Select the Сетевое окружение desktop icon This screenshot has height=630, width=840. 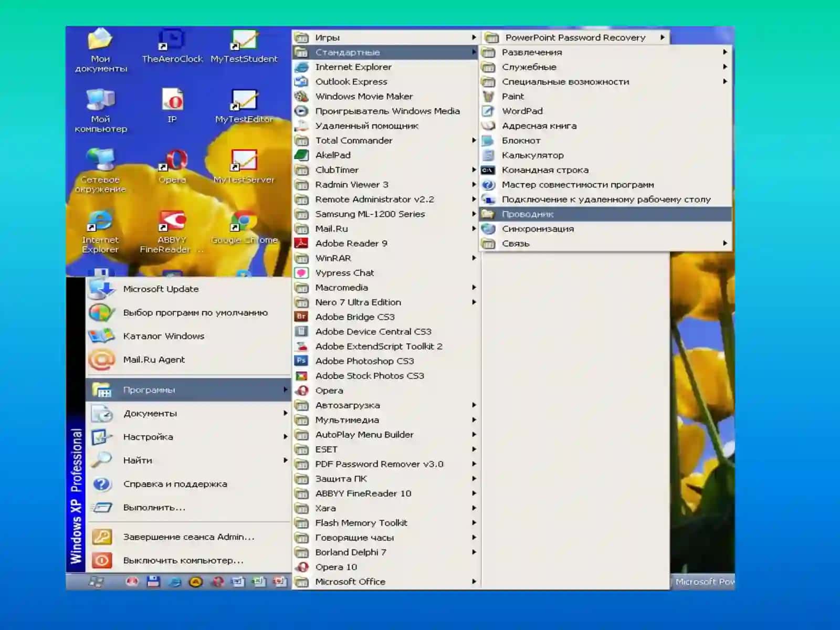pyautogui.click(x=100, y=171)
